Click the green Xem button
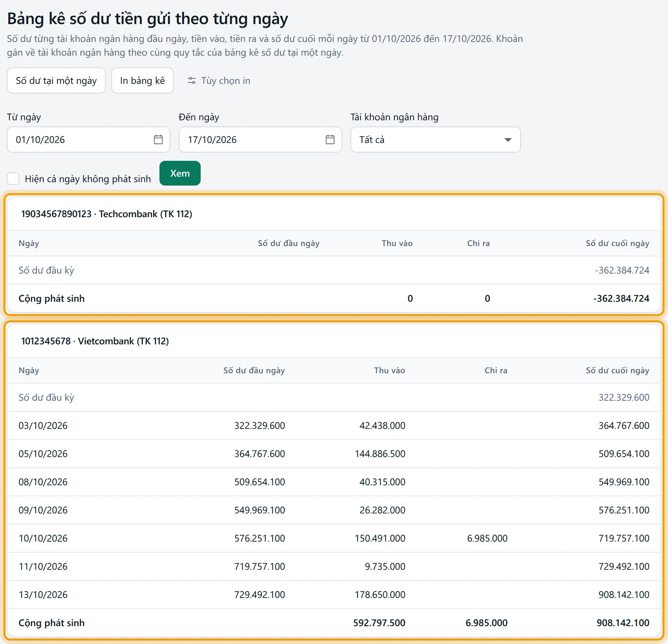Viewport: 668px width, 644px height. (180, 173)
